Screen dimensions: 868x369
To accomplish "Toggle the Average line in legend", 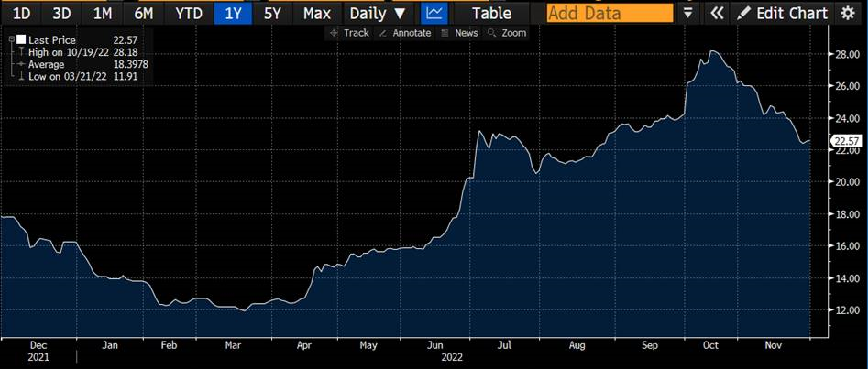I will click(20, 65).
